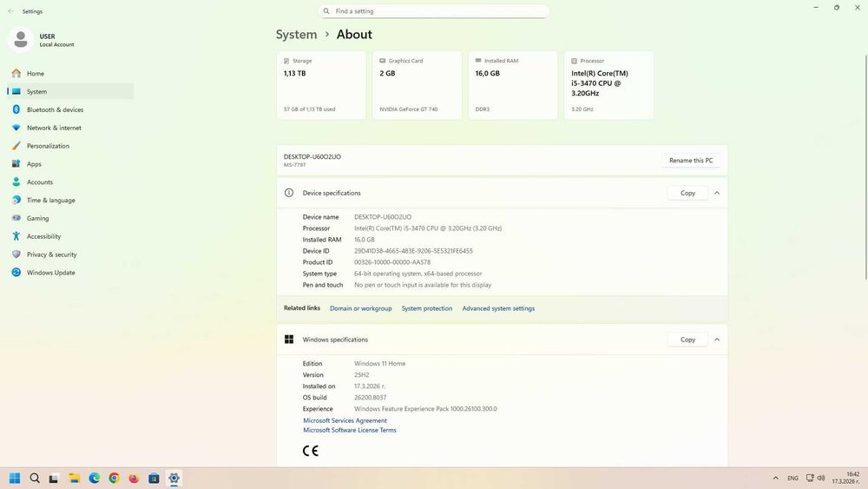Image resolution: width=868 pixels, height=489 pixels.
Task: Open Home in the settings sidebar
Action: (70, 73)
